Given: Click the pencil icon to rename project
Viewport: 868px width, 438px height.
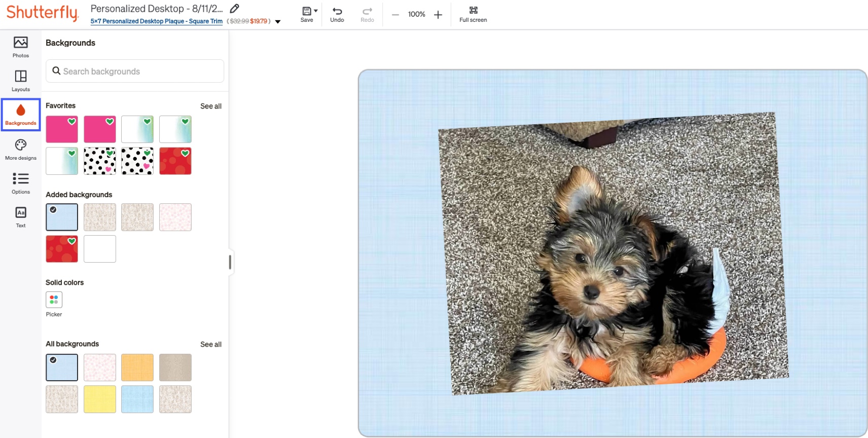Looking at the screenshot, I should pos(234,9).
